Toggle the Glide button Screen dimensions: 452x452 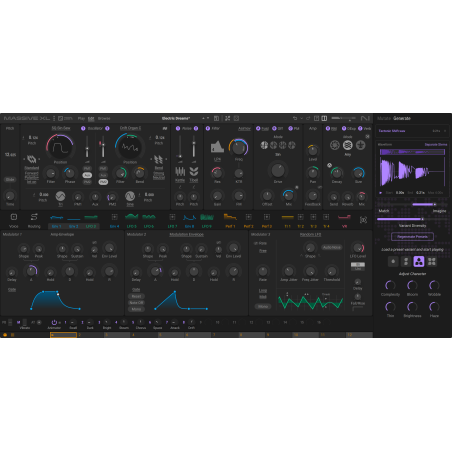pos(10,180)
